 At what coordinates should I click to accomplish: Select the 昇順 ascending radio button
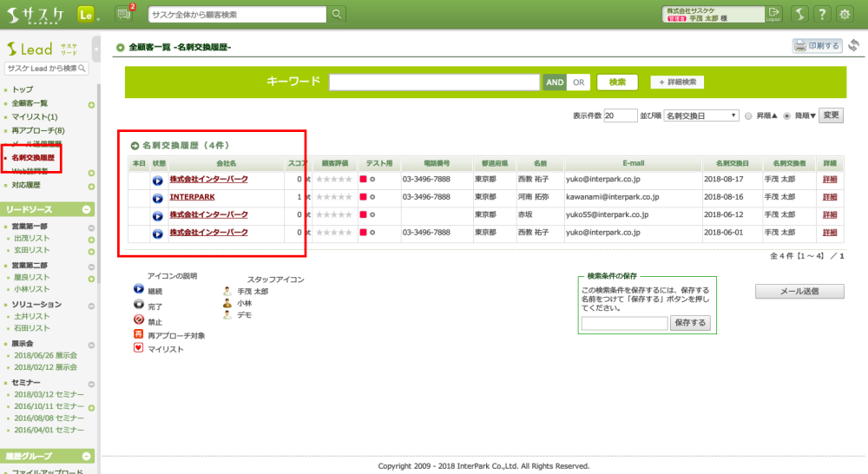pyautogui.click(x=748, y=115)
